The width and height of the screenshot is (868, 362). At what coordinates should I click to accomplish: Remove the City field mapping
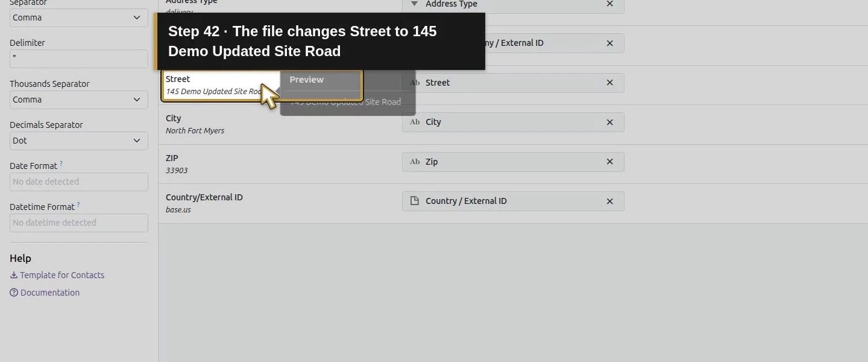[x=609, y=122]
